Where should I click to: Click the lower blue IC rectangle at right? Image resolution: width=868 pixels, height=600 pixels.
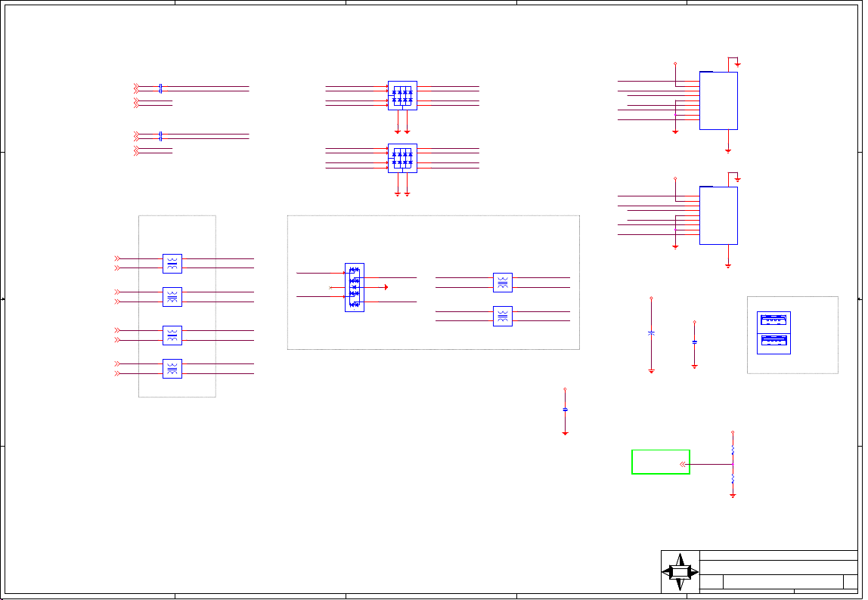(718, 215)
